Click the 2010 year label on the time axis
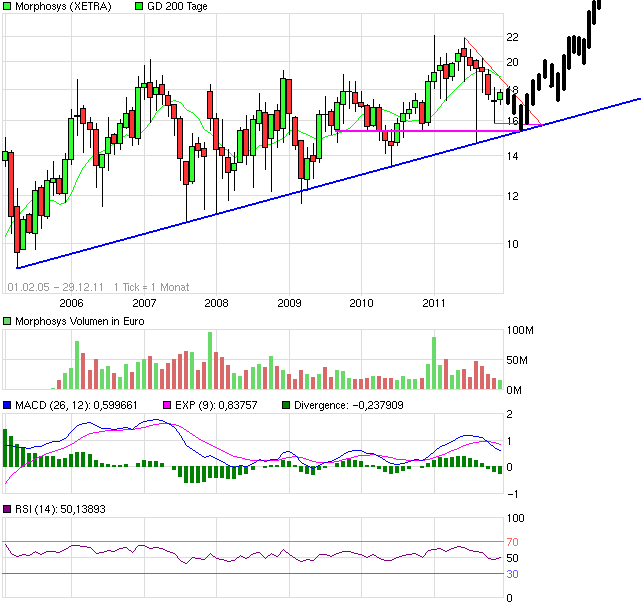This screenshot has height=606, width=641. tap(361, 303)
